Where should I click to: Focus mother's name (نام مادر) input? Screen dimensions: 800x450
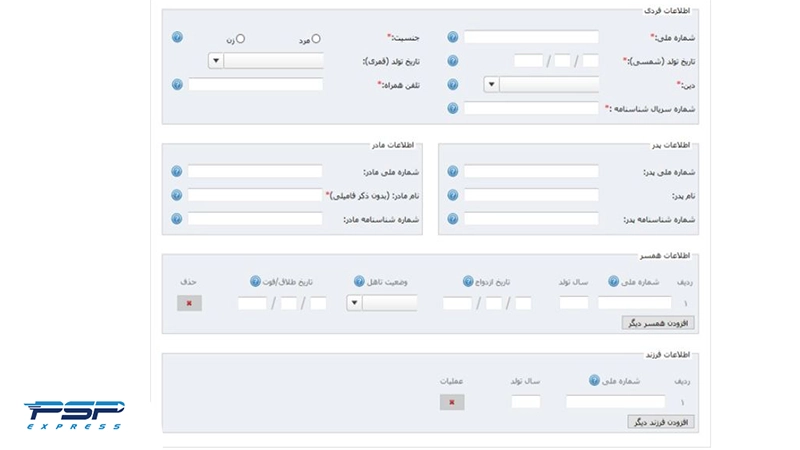[255, 195]
